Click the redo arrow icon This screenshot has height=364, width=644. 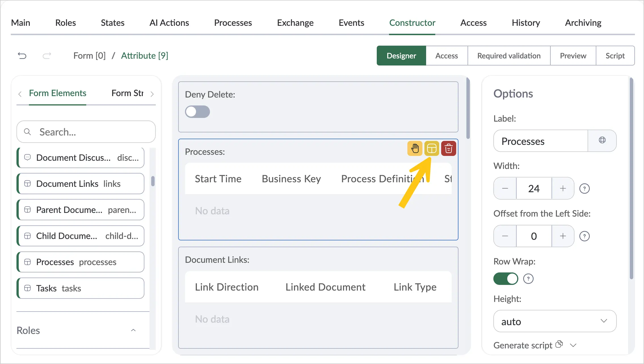tap(47, 56)
